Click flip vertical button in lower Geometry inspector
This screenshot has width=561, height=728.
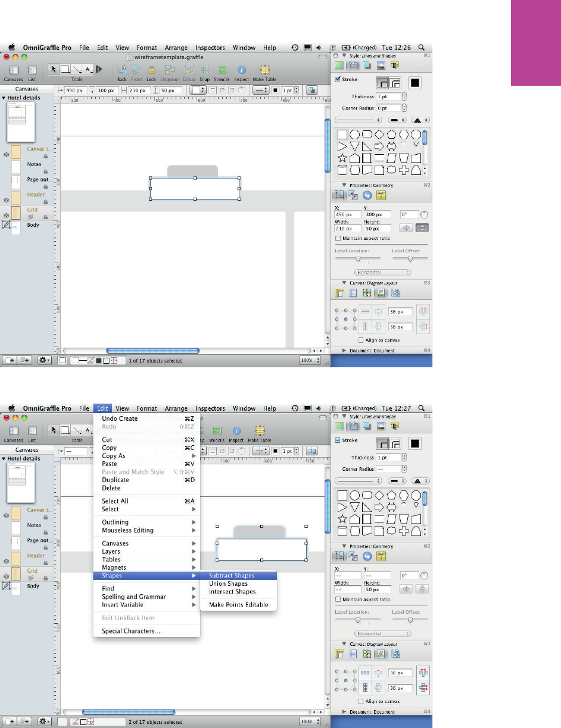[x=422, y=589]
